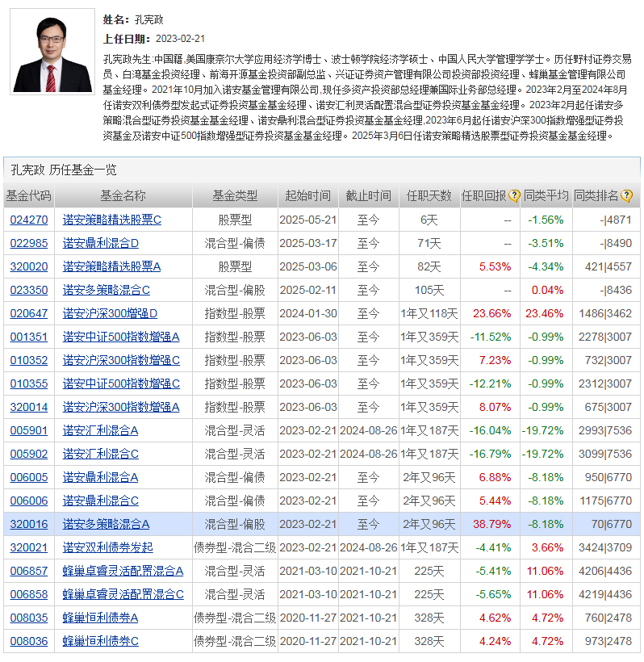Open the 诺安策略精选股票C fund link
The image size is (644, 662).
click(x=112, y=220)
